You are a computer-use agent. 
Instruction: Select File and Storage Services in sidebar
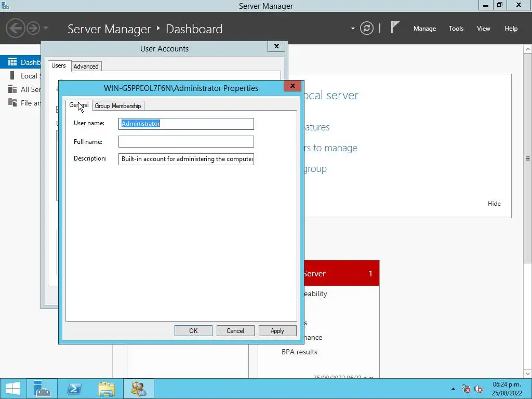(20, 103)
